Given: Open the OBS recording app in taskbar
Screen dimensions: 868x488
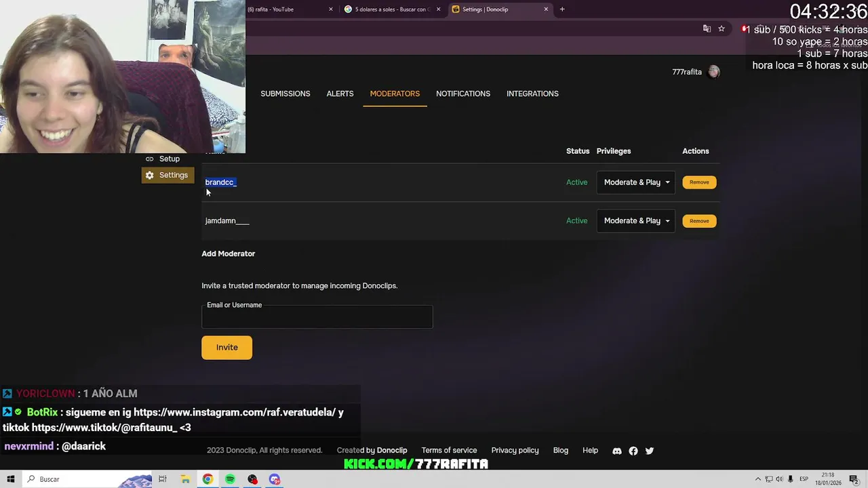Looking at the screenshot, I should pyautogui.click(x=252, y=479).
